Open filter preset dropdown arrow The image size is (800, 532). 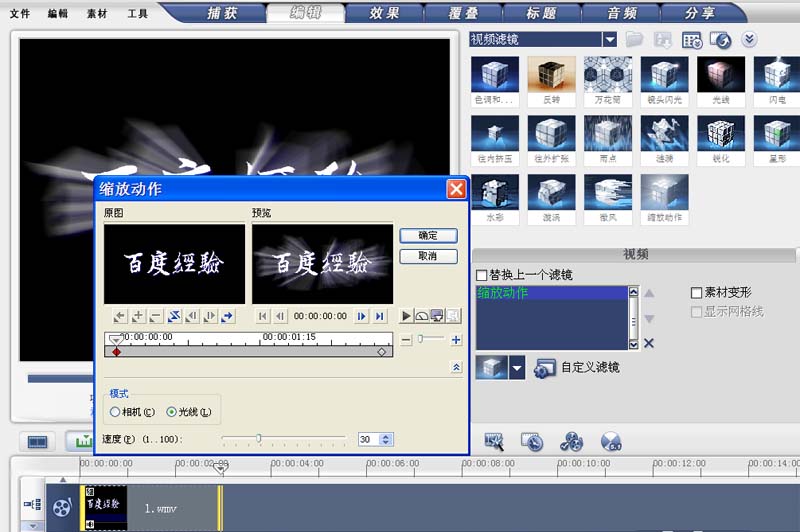point(517,368)
